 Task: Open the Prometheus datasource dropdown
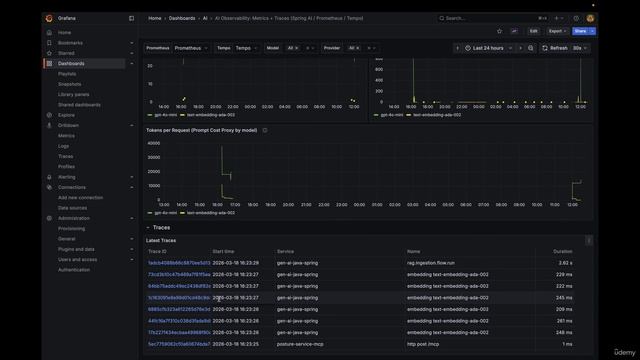(x=191, y=48)
